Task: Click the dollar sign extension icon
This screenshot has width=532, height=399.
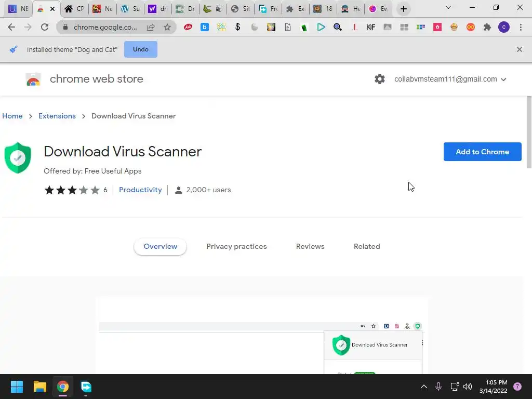Action: click(x=237, y=27)
